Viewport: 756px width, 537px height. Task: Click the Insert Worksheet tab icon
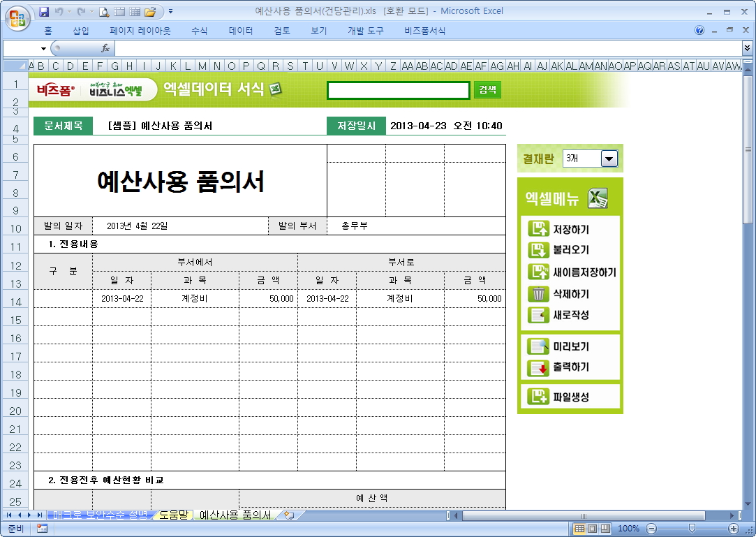(x=289, y=515)
